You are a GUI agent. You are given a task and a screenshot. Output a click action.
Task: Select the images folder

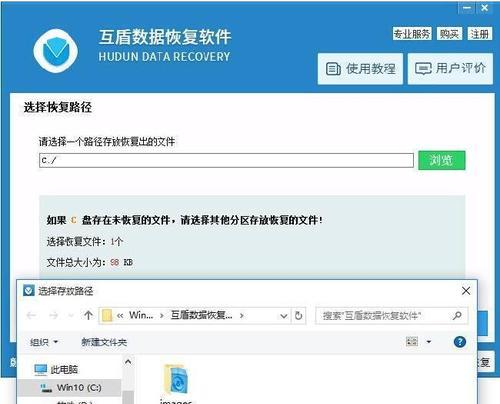click(x=176, y=384)
